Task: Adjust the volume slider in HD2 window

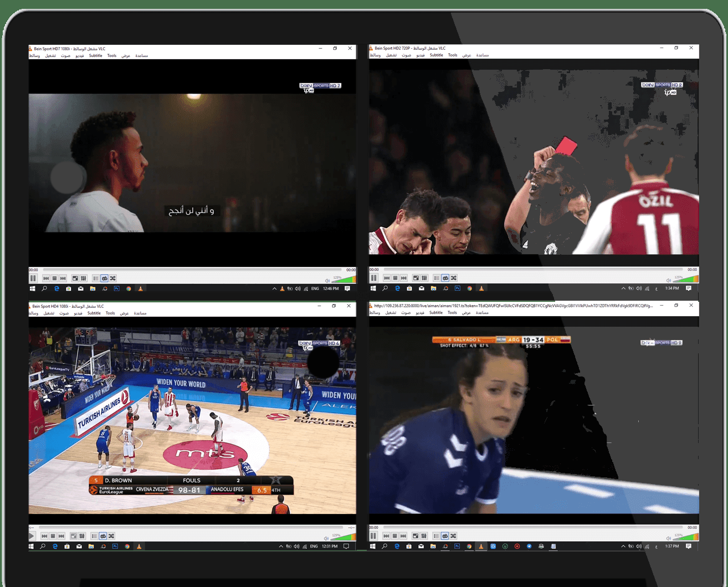Action: pyautogui.click(x=686, y=279)
